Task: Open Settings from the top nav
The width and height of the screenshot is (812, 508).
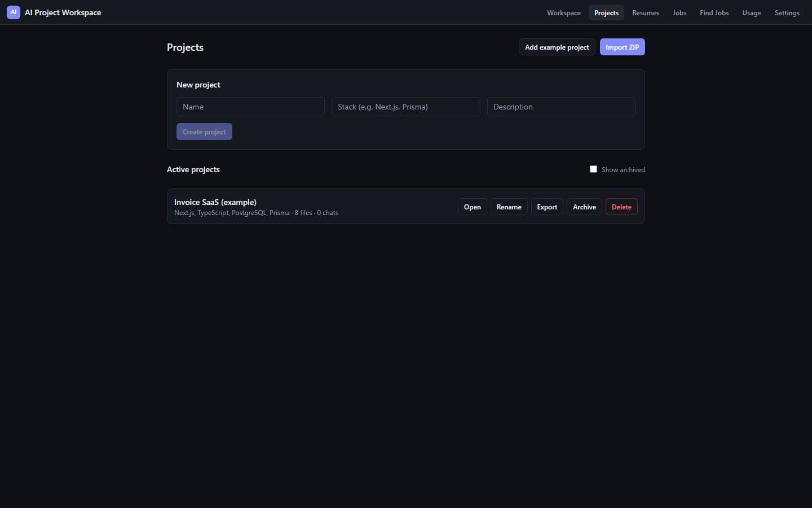Action: [x=787, y=12]
